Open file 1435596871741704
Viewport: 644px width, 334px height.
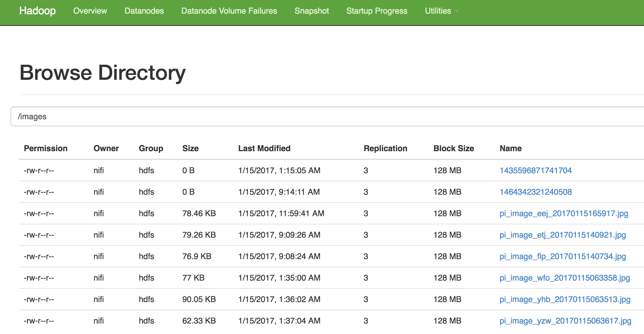click(535, 170)
